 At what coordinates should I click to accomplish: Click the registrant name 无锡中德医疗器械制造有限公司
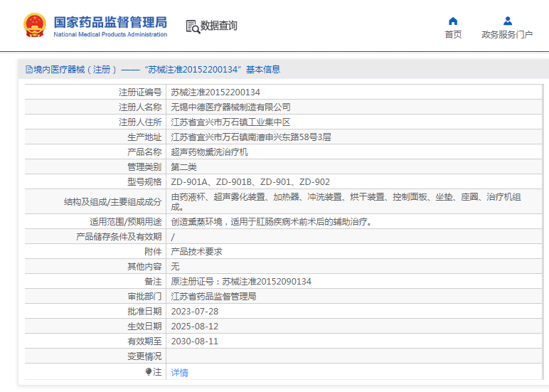pyautogui.click(x=230, y=107)
